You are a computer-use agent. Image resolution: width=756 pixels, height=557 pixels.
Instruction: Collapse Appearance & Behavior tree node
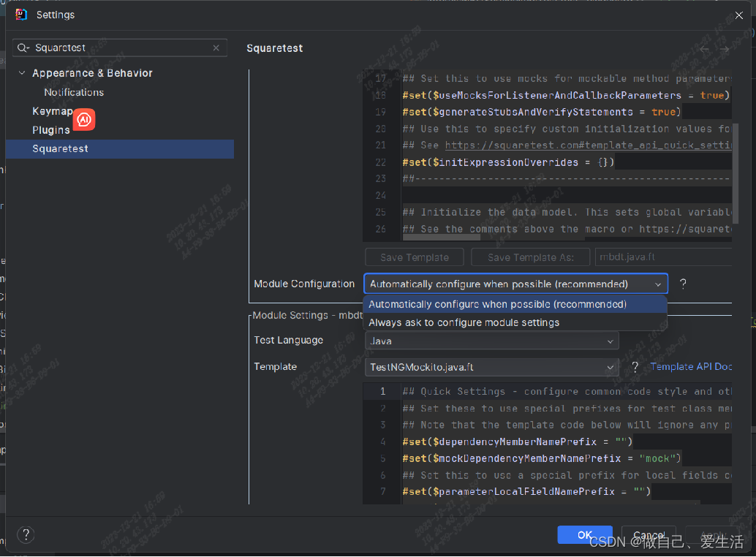coord(22,73)
